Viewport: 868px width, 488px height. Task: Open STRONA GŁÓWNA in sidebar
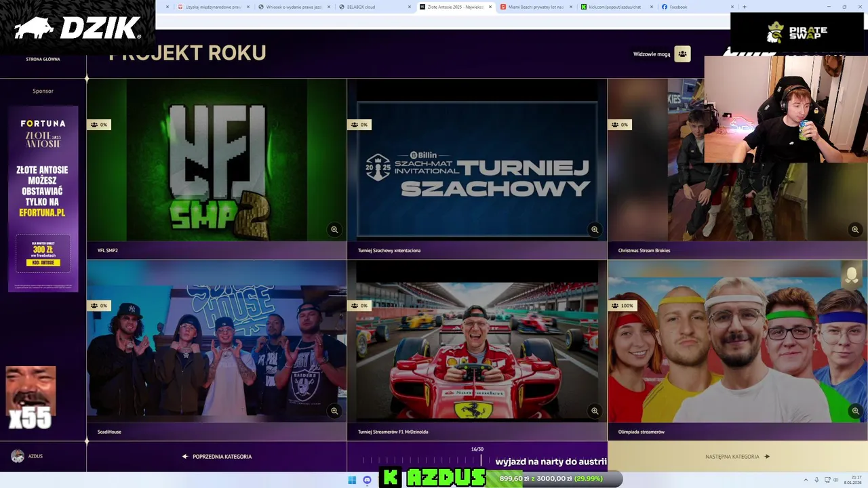(43, 59)
